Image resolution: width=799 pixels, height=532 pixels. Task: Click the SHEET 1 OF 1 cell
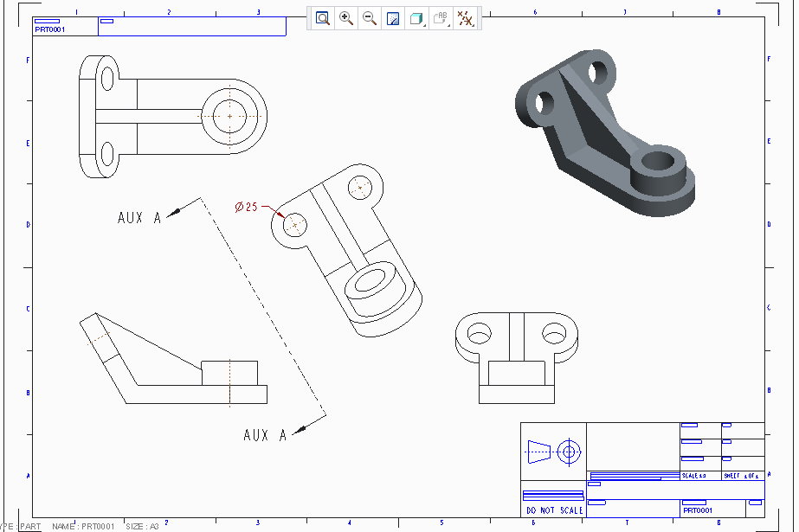pos(741,476)
